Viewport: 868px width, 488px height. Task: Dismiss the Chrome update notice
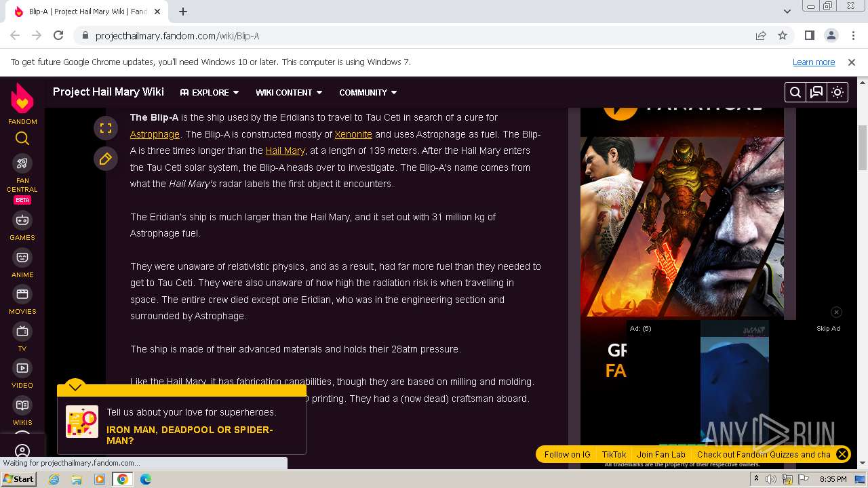852,62
